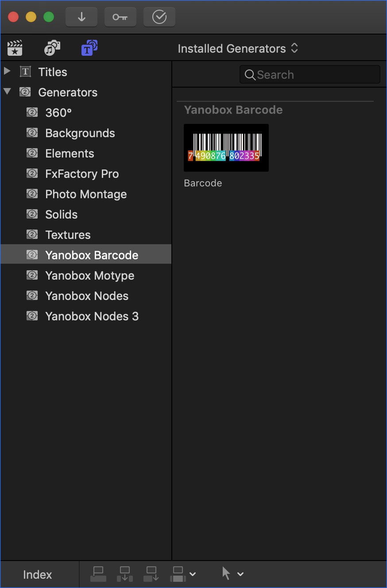Expand the Titles disclosure triangle
This screenshot has height=588, width=387.
[x=7, y=71]
